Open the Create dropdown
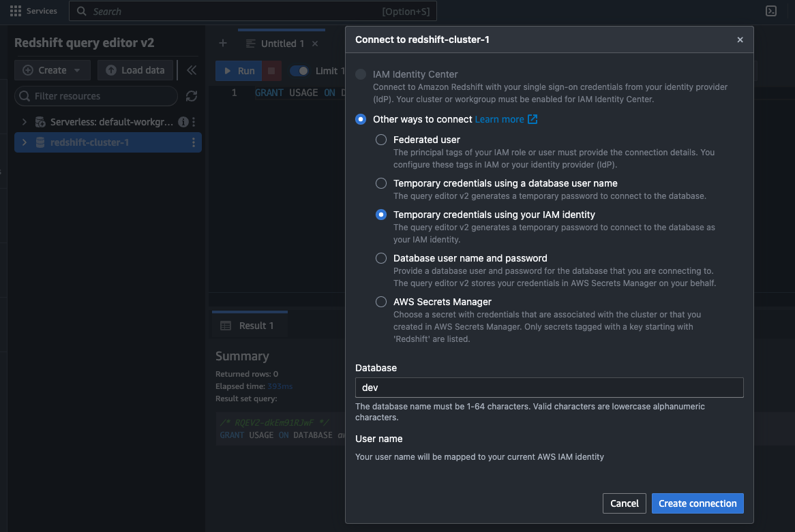 [x=52, y=70]
